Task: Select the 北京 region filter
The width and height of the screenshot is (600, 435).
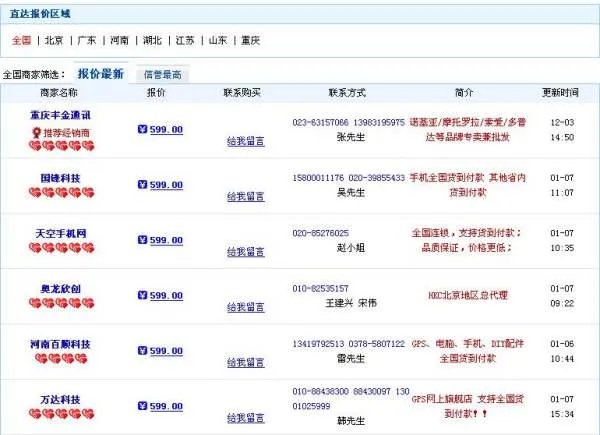Action: point(54,40)
